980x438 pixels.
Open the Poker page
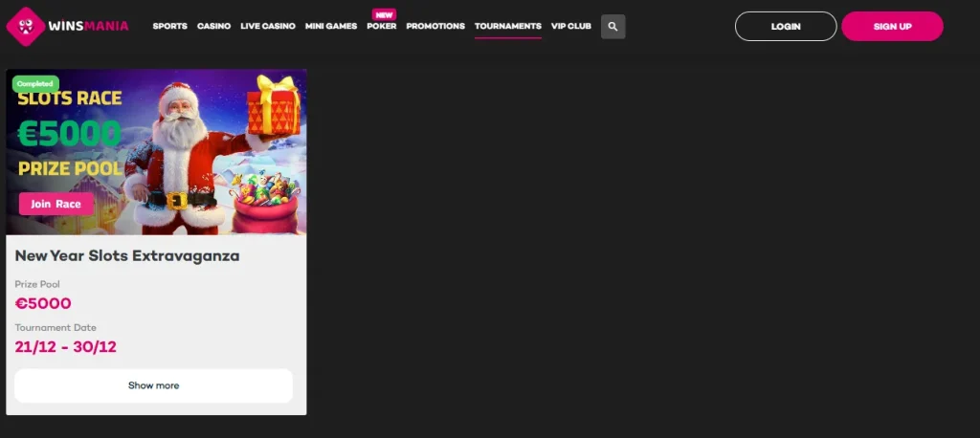[x=381, y=27]
